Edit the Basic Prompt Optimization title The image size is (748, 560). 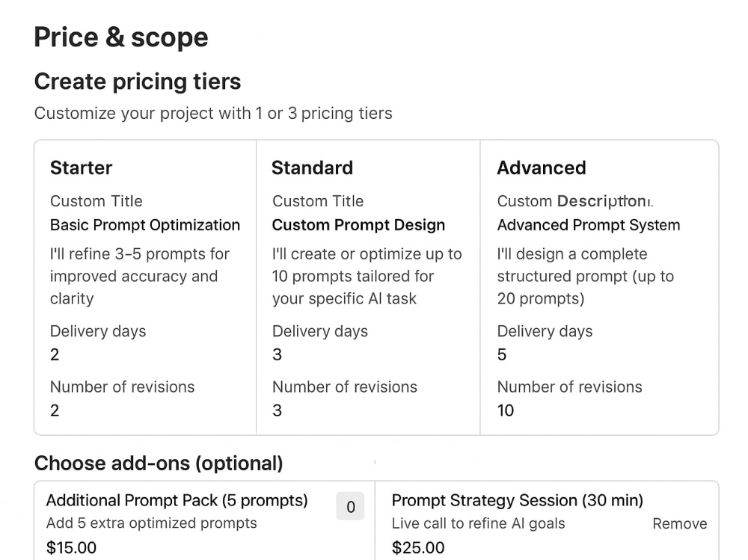(x=145, y=224)
